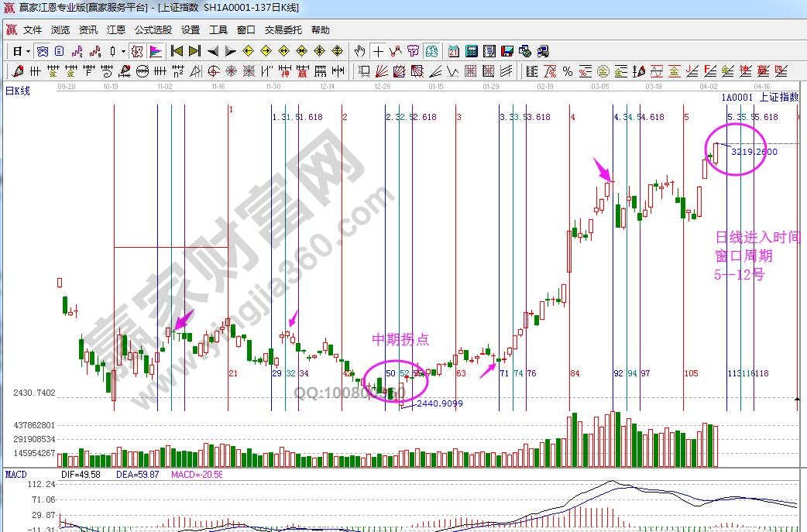Click the save floppy disk icon
The height and width of the screenshot is (532, 807).
[x=507, y=51]
